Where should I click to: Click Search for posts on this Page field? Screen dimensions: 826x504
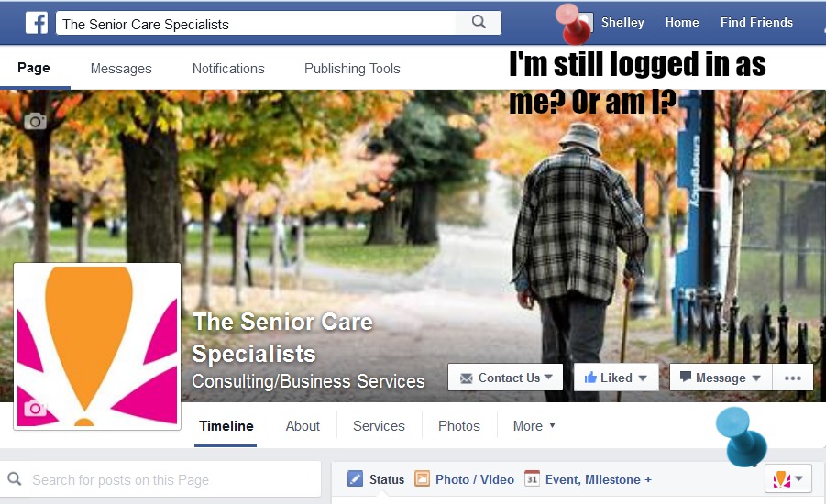tap(160, 479)
